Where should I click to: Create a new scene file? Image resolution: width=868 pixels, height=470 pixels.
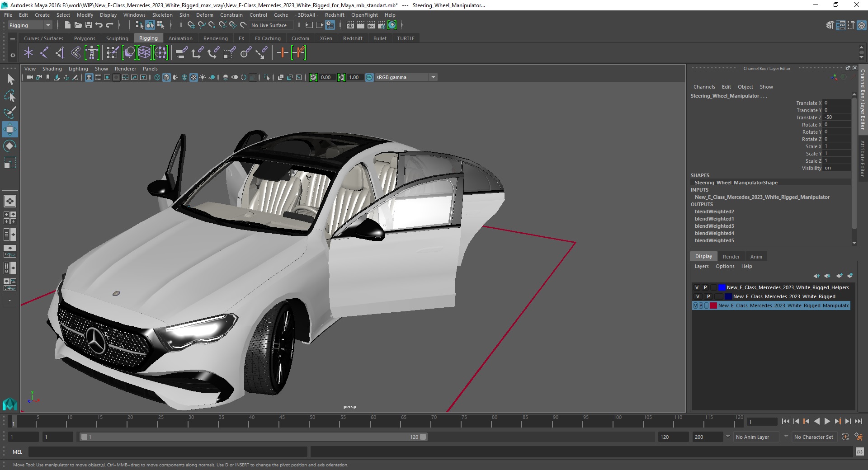67,25
